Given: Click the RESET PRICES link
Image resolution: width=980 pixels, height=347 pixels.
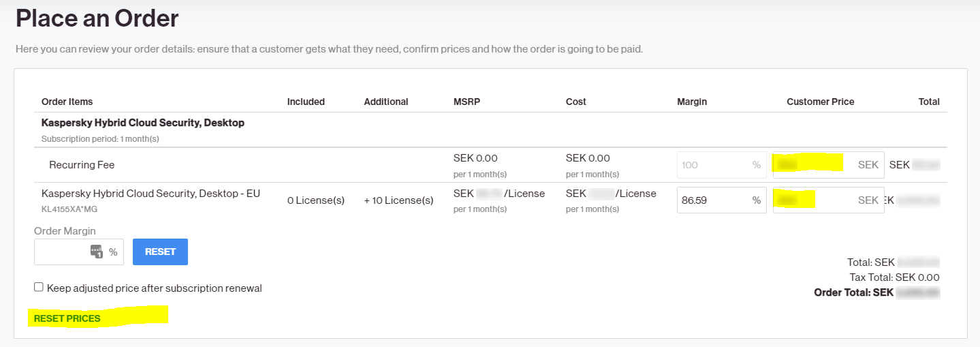Looking at the screenshot, I should [67, 318].
